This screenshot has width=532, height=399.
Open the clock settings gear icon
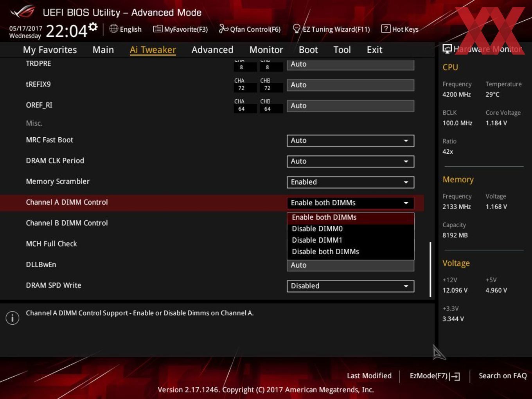click(x=93, y=27)
